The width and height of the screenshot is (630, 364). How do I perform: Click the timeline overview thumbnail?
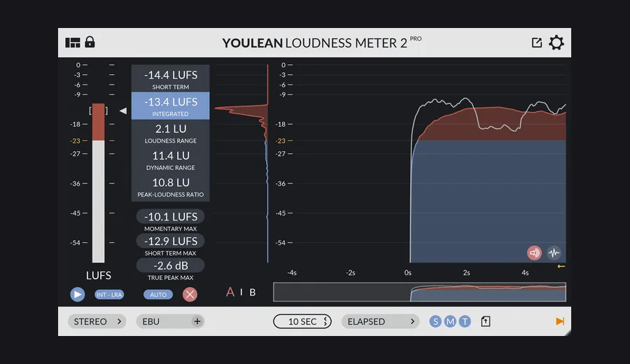(419, 292)
